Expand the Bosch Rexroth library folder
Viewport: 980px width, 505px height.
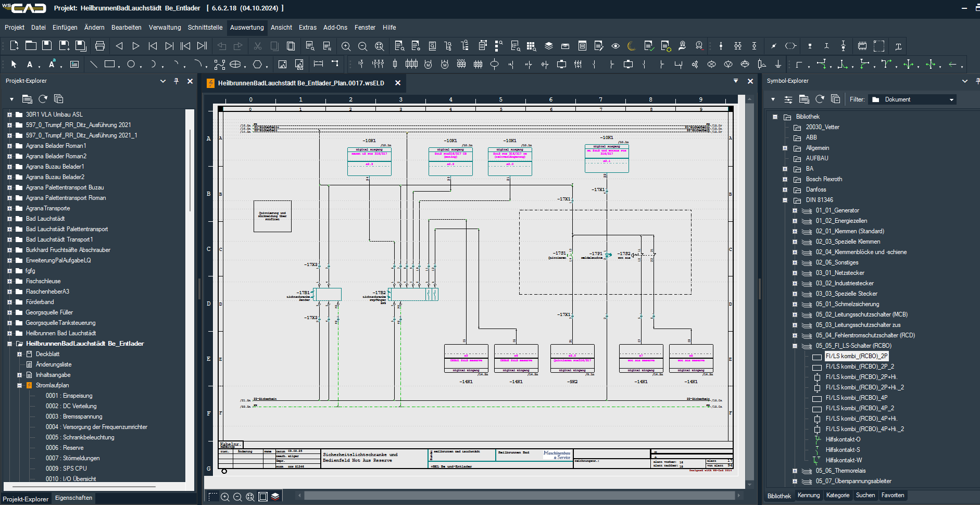pyautogui.click(x=785, y=179)
